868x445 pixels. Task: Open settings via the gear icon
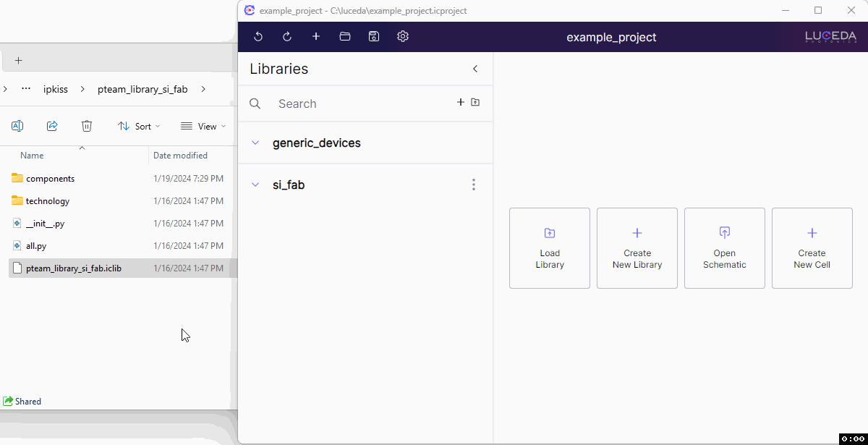403,37
